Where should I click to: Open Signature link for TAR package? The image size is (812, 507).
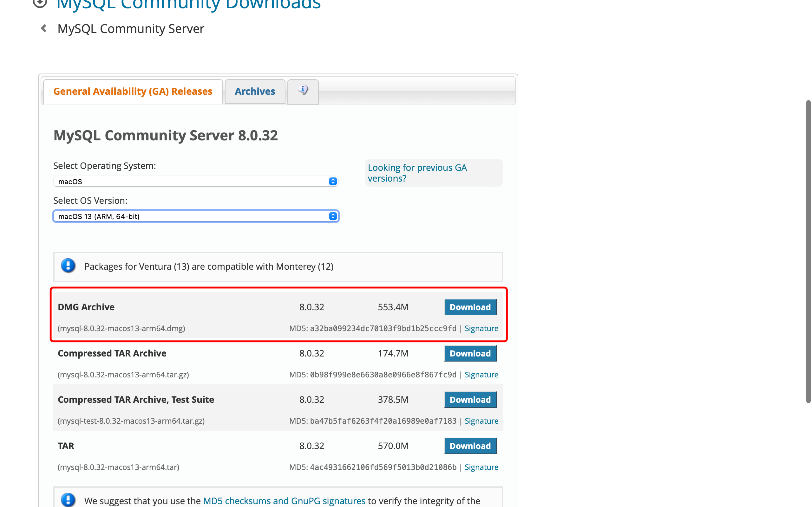click(x=481, y=467)
